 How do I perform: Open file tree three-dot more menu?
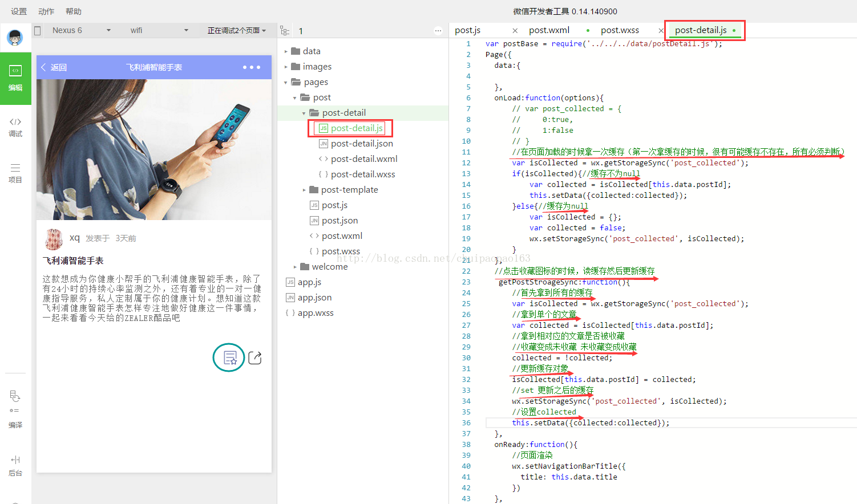tap(438, 31)
